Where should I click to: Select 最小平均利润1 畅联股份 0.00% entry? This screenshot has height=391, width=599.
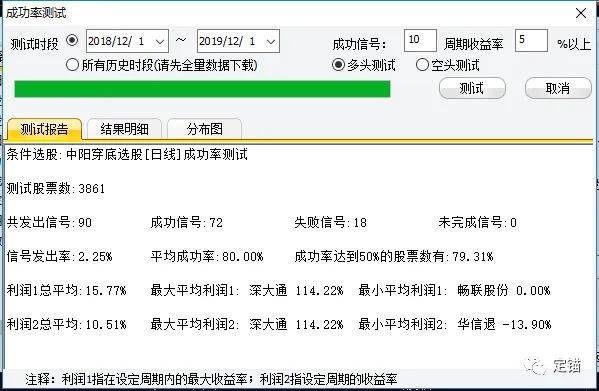tap(455, 290)
